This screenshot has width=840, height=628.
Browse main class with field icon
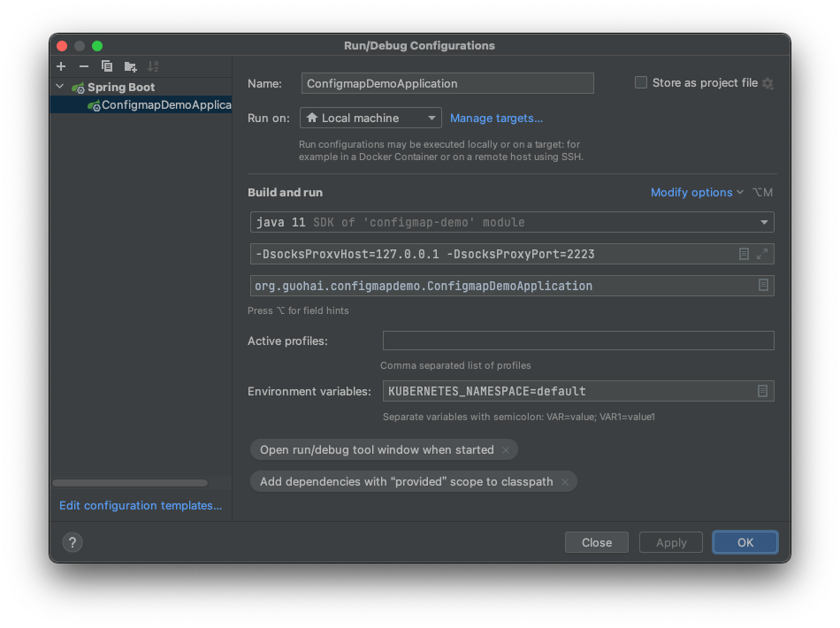click(x=763, y=285)
